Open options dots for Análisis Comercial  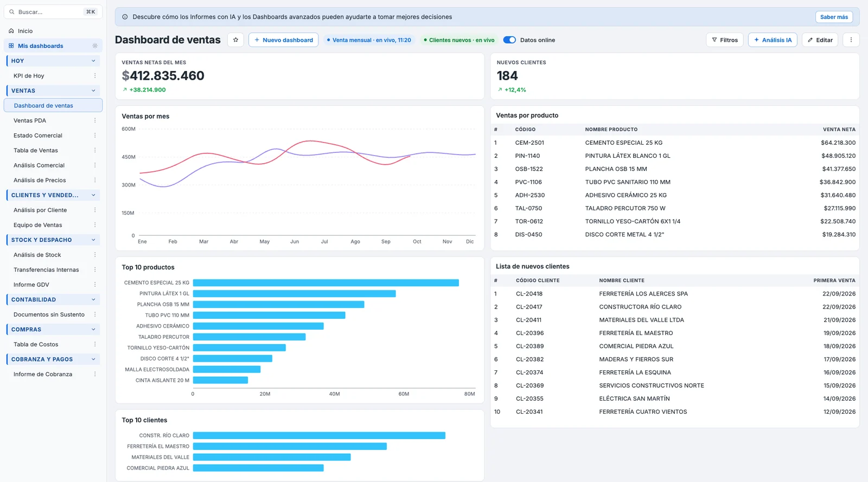(x=95, y=165)
